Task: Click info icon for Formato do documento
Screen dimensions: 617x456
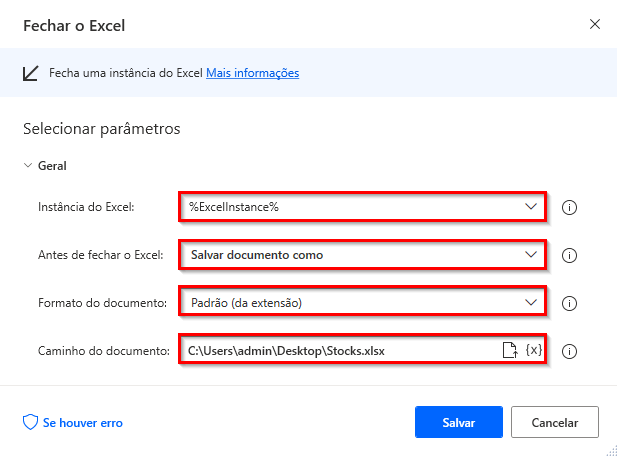Action: (x=569, y=303)
